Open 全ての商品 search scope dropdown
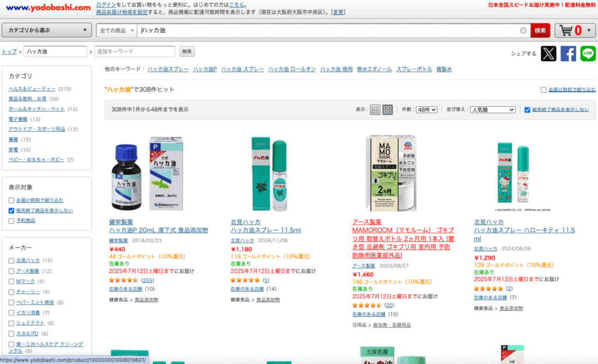The height and width of the screenshot is (364, 598). (x=116, y=30)
